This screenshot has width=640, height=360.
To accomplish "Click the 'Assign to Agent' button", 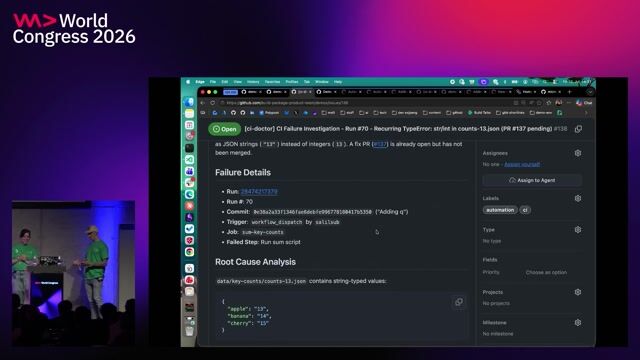I will click(532, 180).
